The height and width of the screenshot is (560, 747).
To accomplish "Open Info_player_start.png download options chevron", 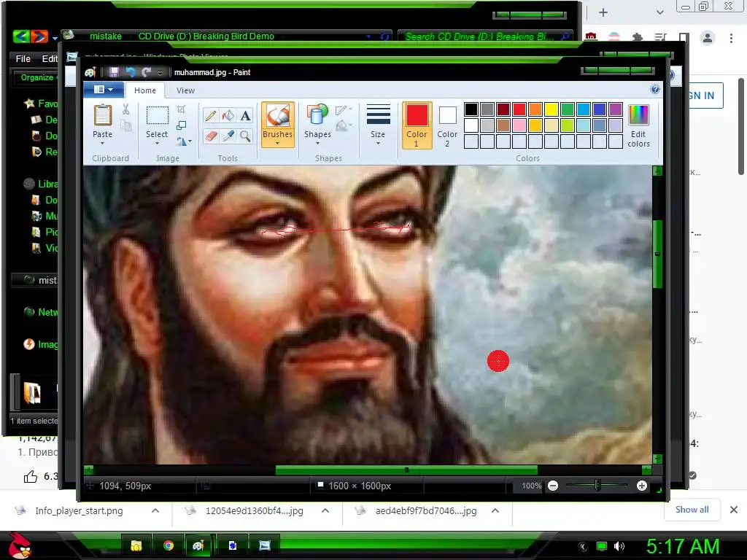I will (155, 510).
